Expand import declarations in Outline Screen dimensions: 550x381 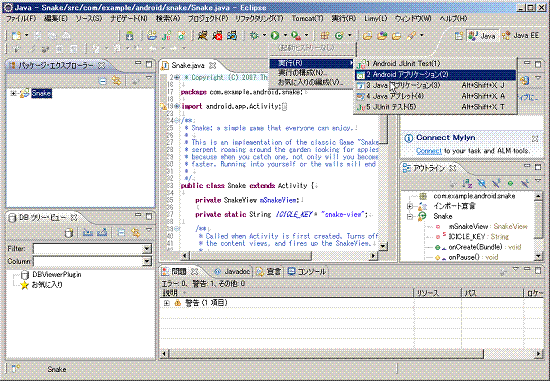coord(409,206)
